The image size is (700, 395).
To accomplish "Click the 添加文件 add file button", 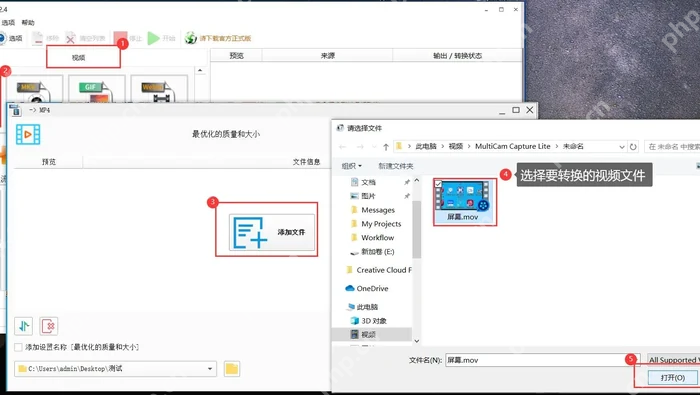I will 272,232.
